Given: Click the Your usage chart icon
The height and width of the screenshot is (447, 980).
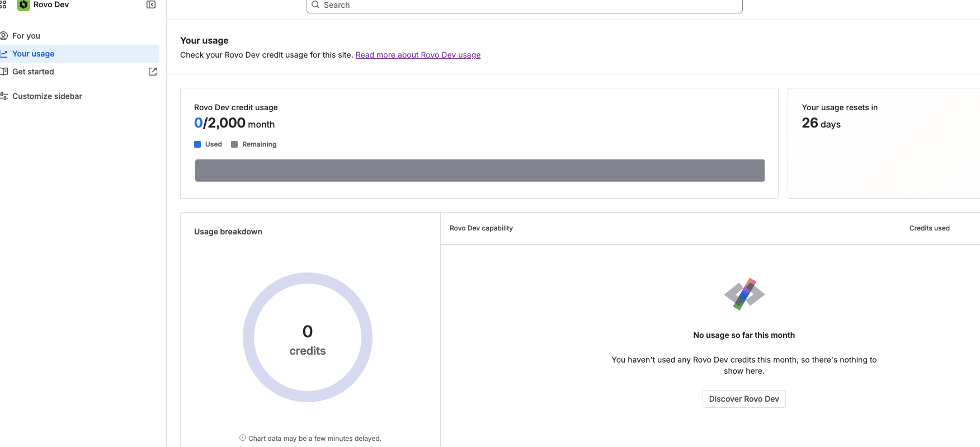Looking at the screenshot, I should click(3, 54).
